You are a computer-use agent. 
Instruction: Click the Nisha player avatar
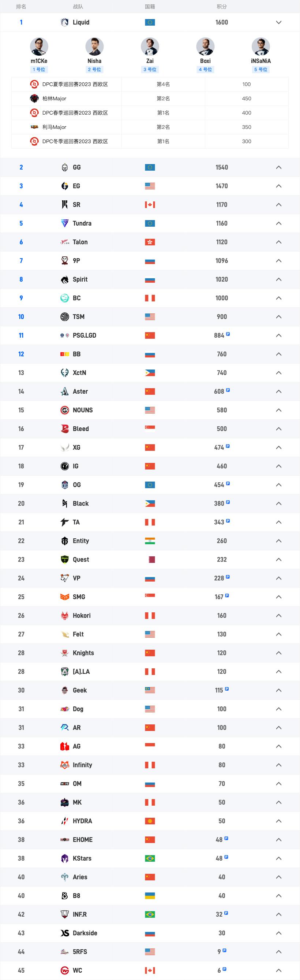tap(95, 47)
